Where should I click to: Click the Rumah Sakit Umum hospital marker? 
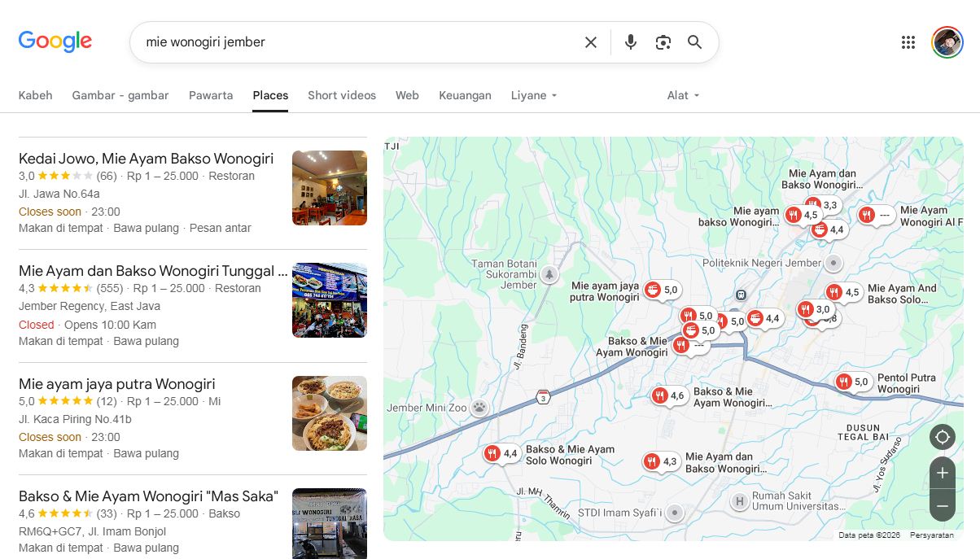[740, 501]
